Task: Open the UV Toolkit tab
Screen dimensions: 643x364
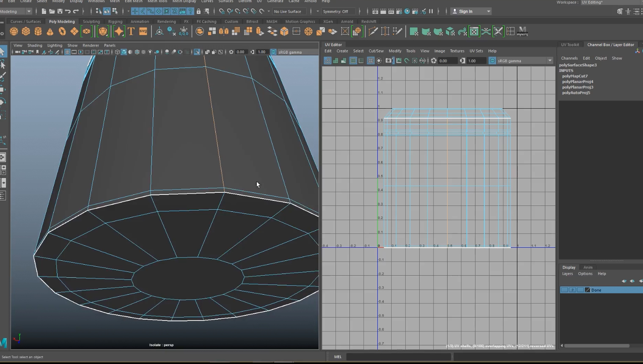Action: pos(570,44)
